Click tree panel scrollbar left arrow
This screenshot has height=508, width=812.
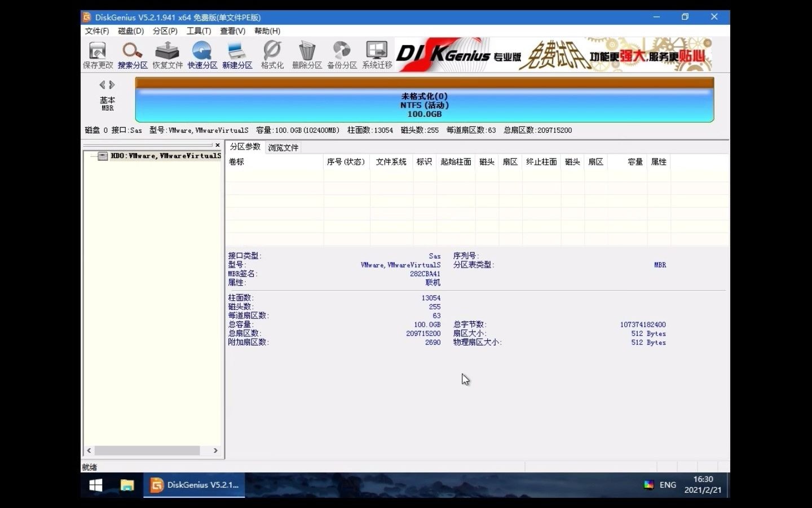pos(89,450)
